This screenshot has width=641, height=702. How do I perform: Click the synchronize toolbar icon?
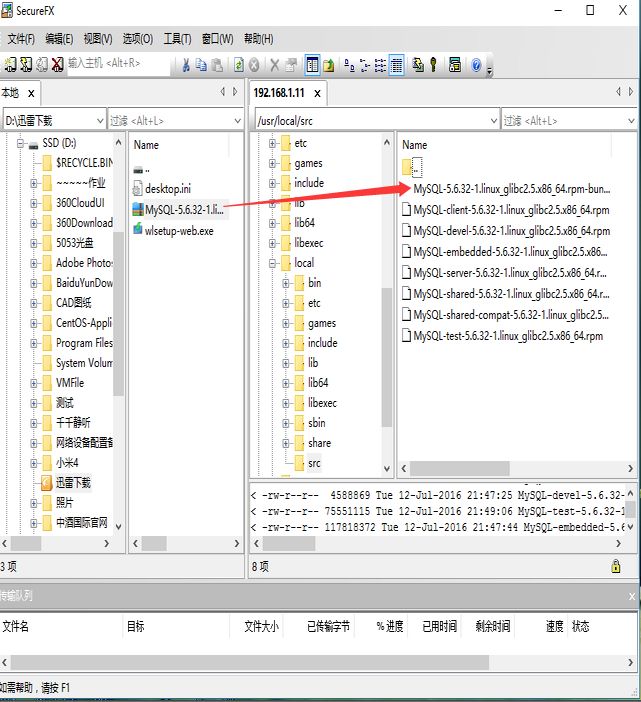(418, 65)
